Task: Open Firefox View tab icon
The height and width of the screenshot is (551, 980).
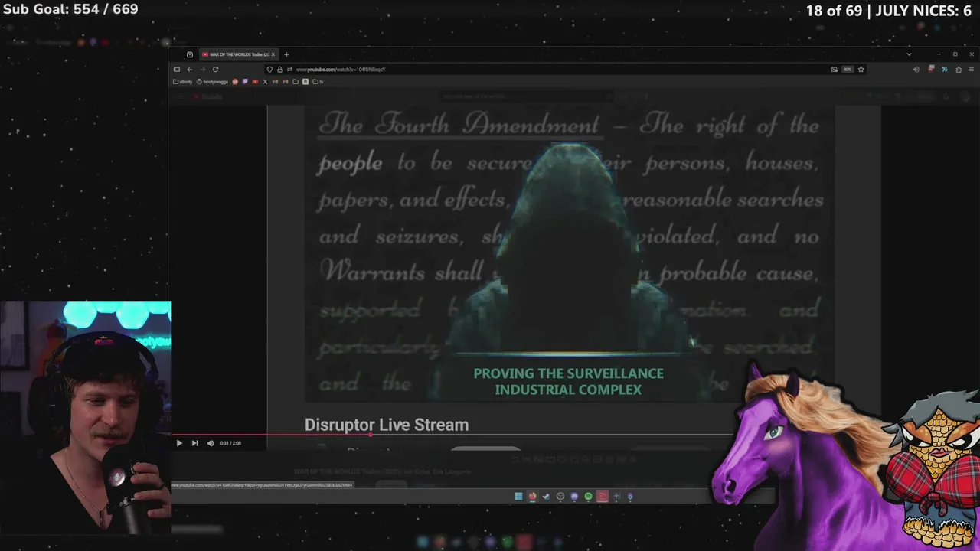Action: [190, 54]
